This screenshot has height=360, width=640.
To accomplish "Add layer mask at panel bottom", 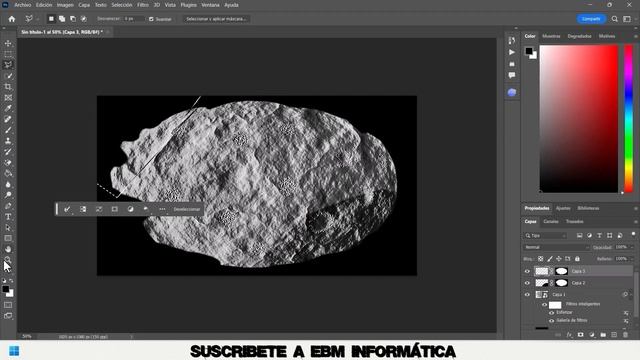I will (x=580, y=335).
